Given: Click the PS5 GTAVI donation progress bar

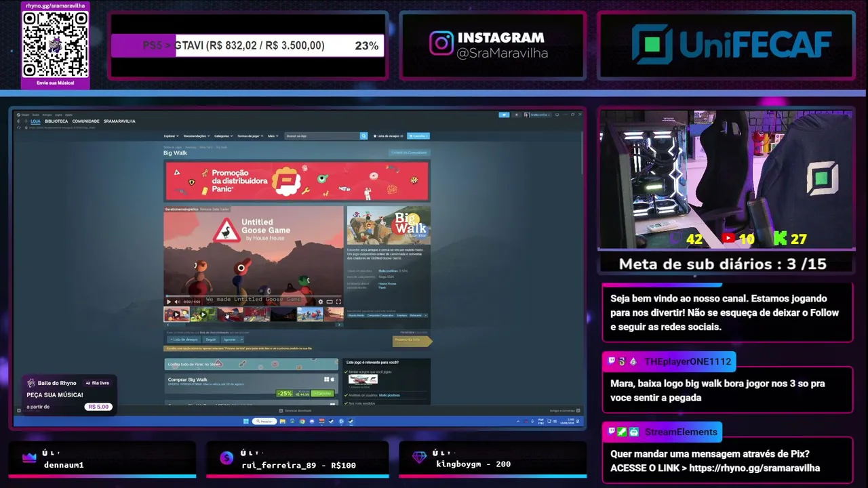Looking at the screenshot, I should [248, 45].
